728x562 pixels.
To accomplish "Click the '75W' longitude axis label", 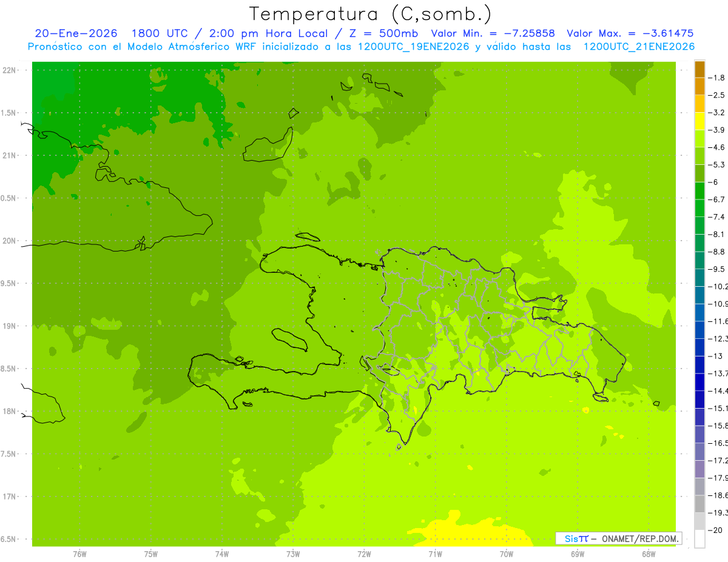I will [150, 554].
